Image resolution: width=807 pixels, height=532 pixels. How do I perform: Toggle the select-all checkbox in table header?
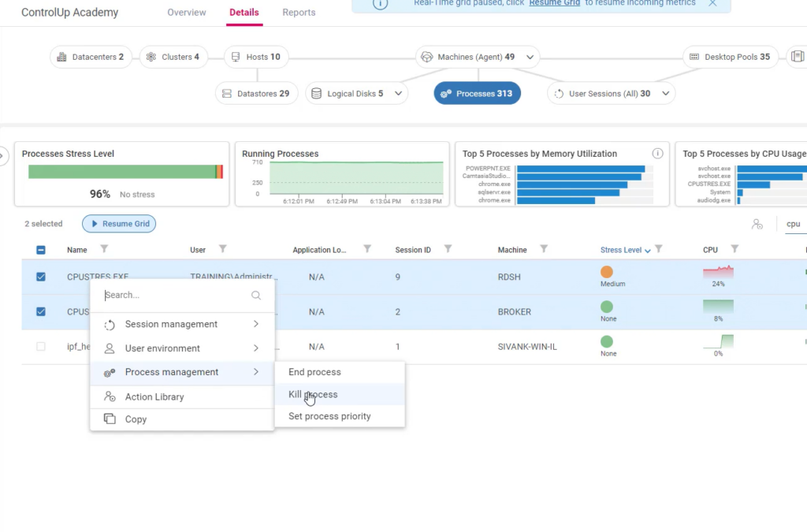41,250
